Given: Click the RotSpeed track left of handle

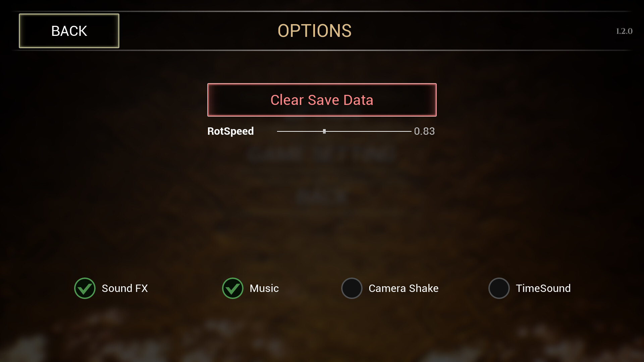Looking at the screenshot, I should tap(300, 131).
